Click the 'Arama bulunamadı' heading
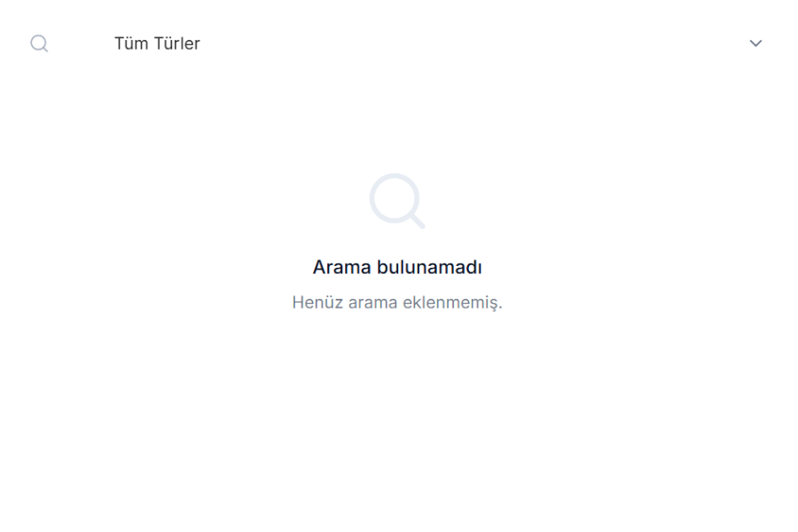This screenshot has width=798, height=532. pyautogui.click(x=397, y=267)
